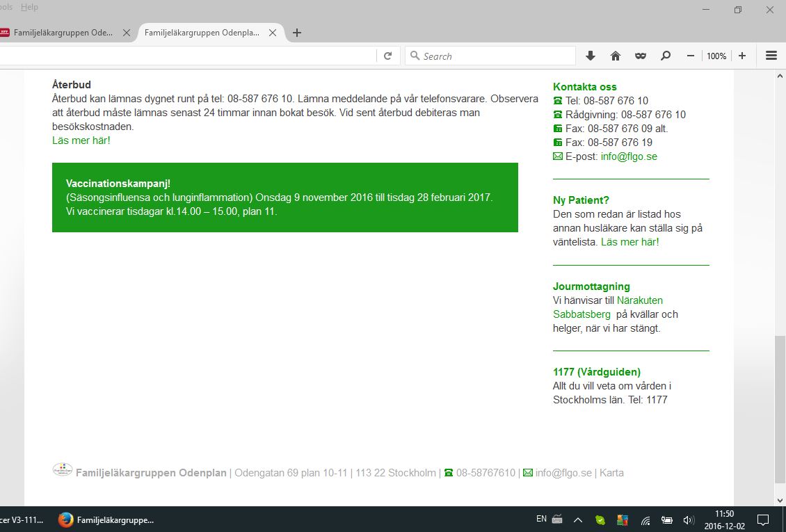This screenshot has width=786, height=532.
Task: Zoom out with the minus button
Action: 690,56
